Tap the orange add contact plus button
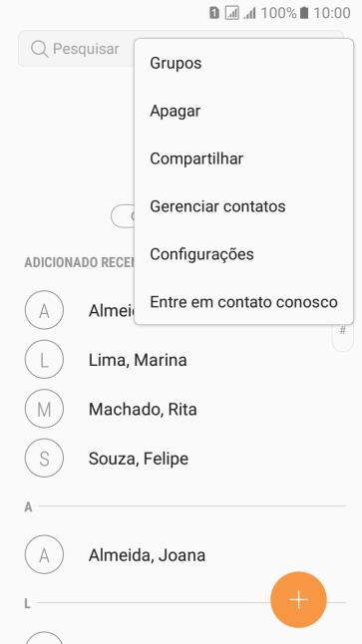Image resolution: width=362 pixels, height=644 pixels. 298,600
